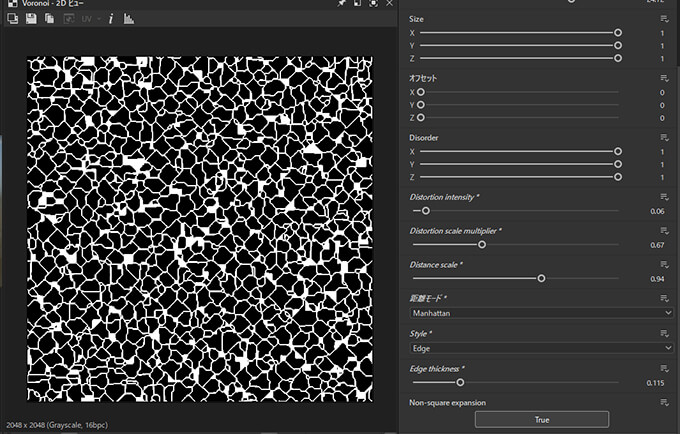Expand the Manhattan distance mode dropdown
The image size is (680, 434).
point(541,312)
